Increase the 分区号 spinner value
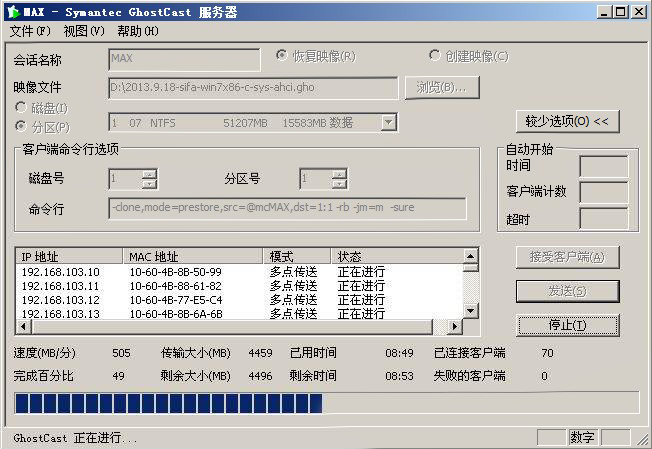Image resolution: width=652 pixels, height=449 pixels. point(340,174)
